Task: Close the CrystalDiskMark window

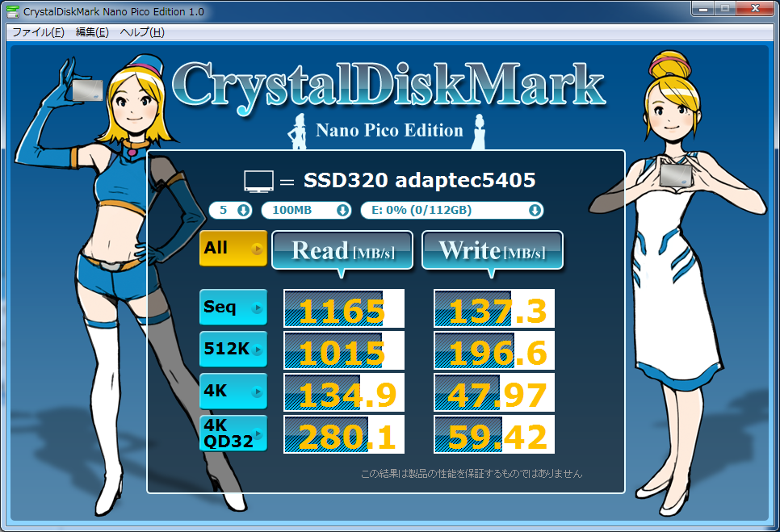Action: tap(755, 8)
